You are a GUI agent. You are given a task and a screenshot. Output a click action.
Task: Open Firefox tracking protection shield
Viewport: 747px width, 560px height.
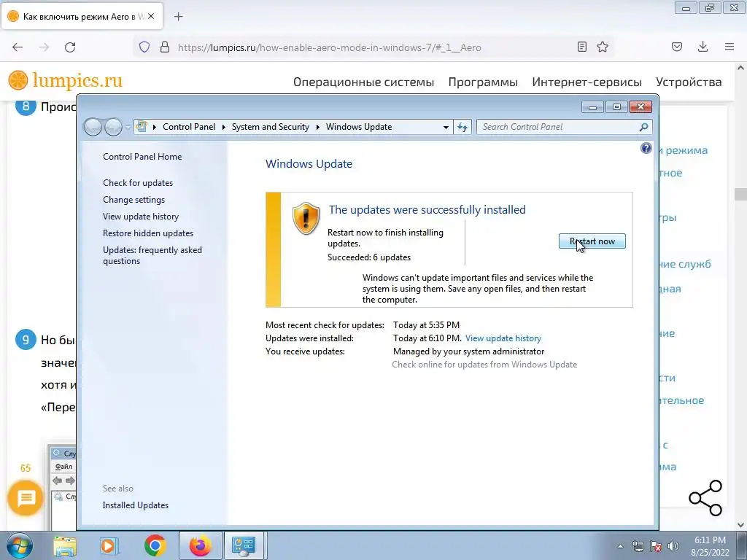click(144, 47)
